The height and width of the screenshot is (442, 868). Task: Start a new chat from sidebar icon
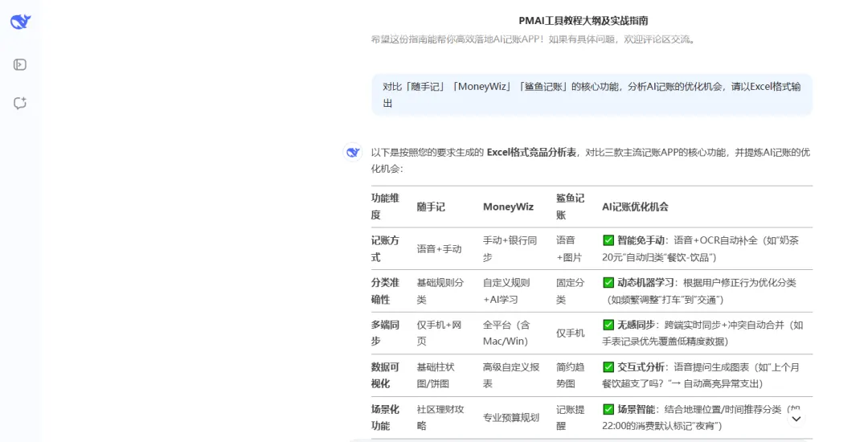coord(20,103)
